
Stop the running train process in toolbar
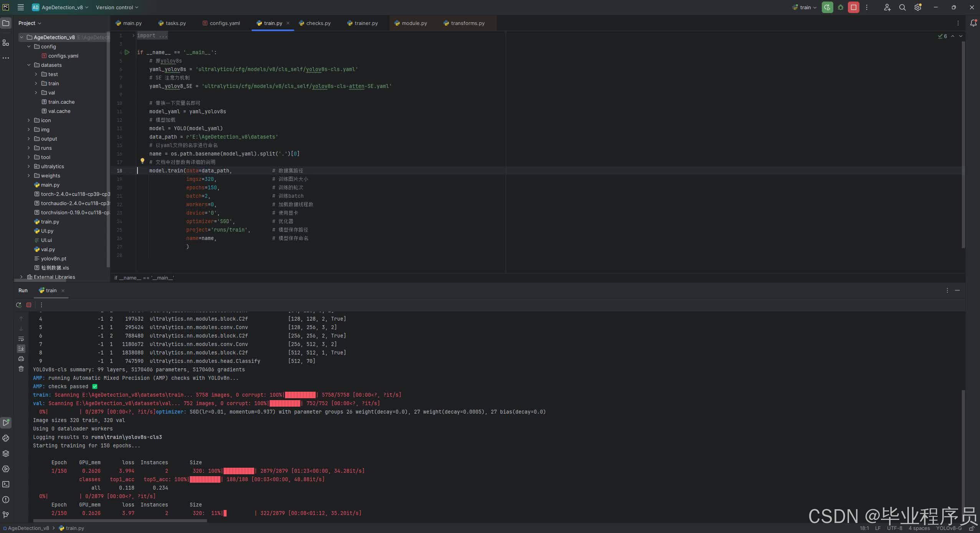point(854,7)
